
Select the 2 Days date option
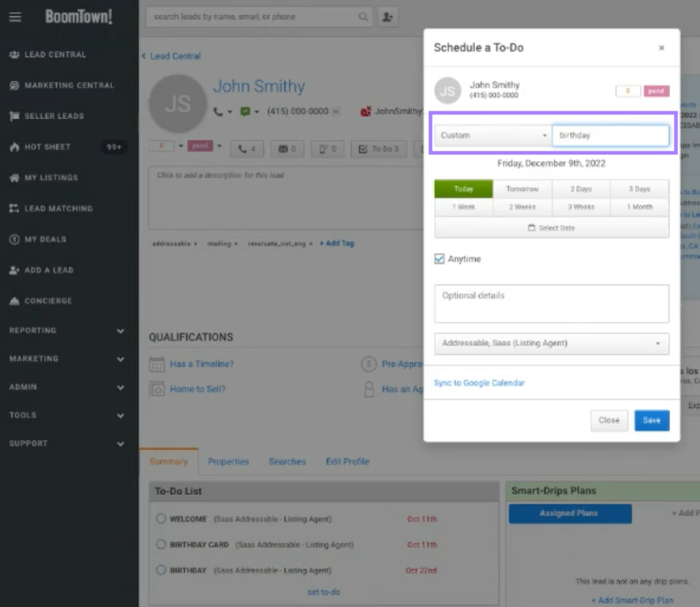point(581,189)
